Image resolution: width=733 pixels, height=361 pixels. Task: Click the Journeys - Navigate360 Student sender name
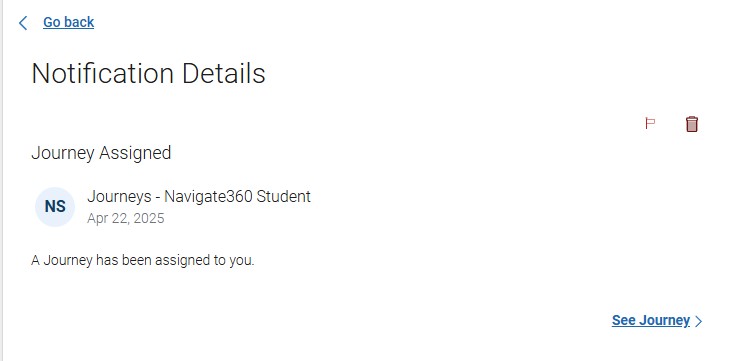[x=199, y=196]
